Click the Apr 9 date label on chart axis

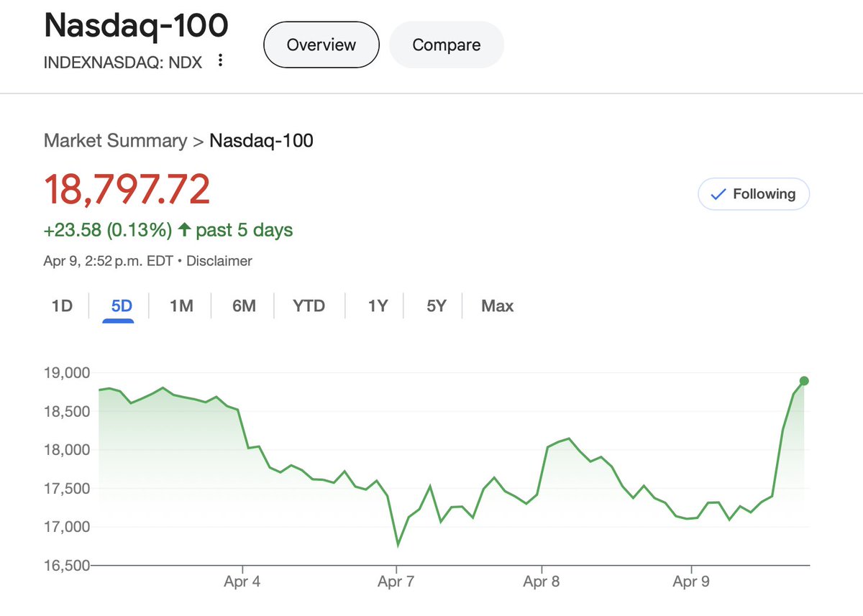[690, 582]
